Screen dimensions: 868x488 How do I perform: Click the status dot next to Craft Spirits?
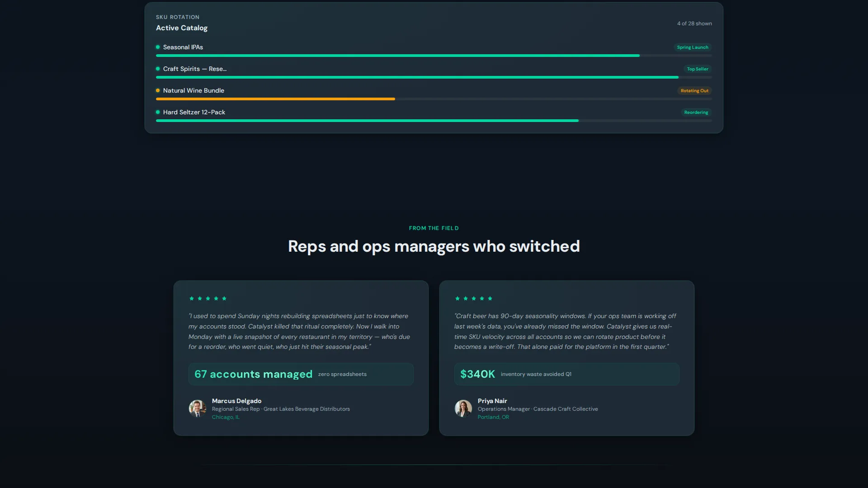coord(158,69)
